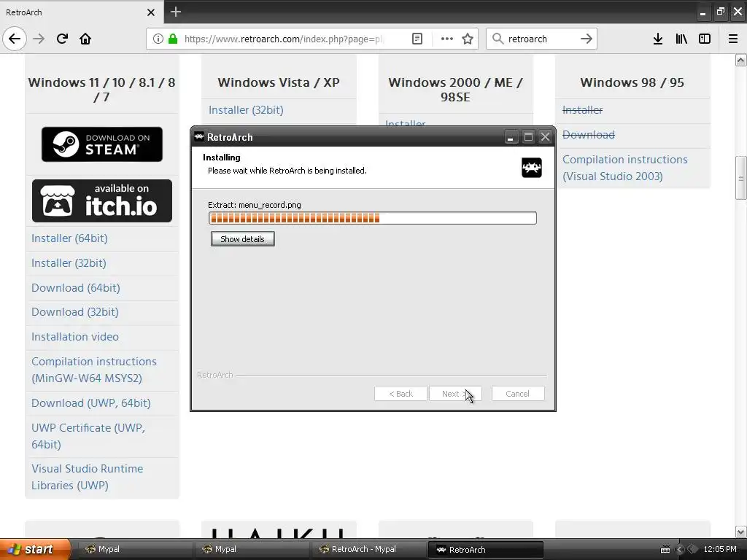The height and width of the screenshot is (560, 747).
Task: Click the Download on Steam badge
Action: 102,144
